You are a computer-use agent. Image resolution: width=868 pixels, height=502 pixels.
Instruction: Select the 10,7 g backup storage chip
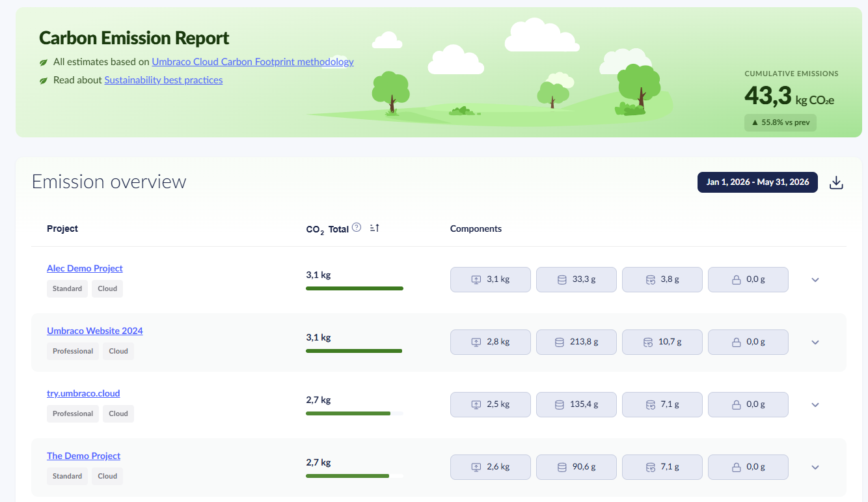[x=662, y=342]
